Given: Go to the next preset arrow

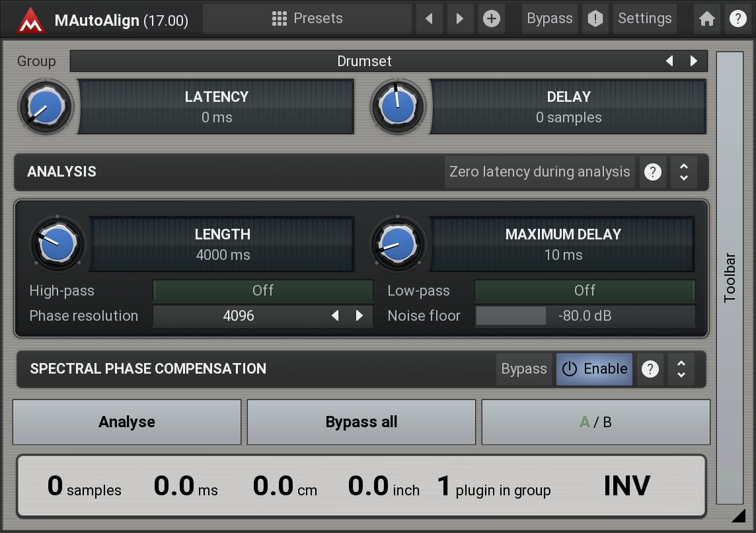Looking at the screenshot, I should point(460,19).
